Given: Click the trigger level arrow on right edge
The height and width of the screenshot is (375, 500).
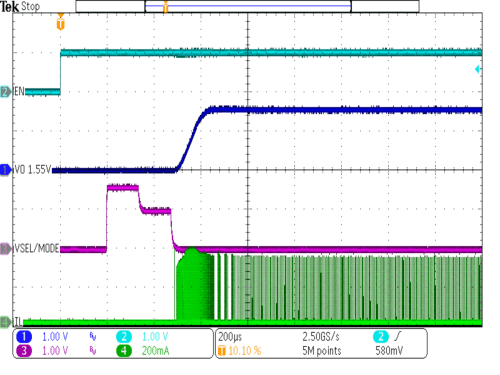Looking at the screenshot, I should [478, 69].
